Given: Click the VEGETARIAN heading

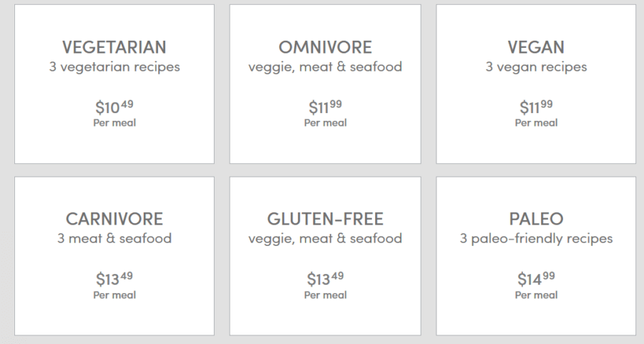Looking at the screenshot, I should [114, 47].
